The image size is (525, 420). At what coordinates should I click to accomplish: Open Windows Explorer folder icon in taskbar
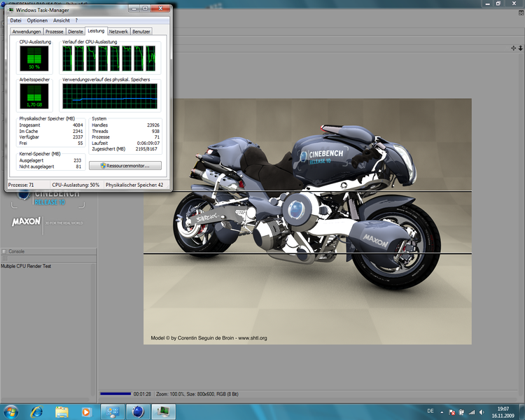click(62, 411)
